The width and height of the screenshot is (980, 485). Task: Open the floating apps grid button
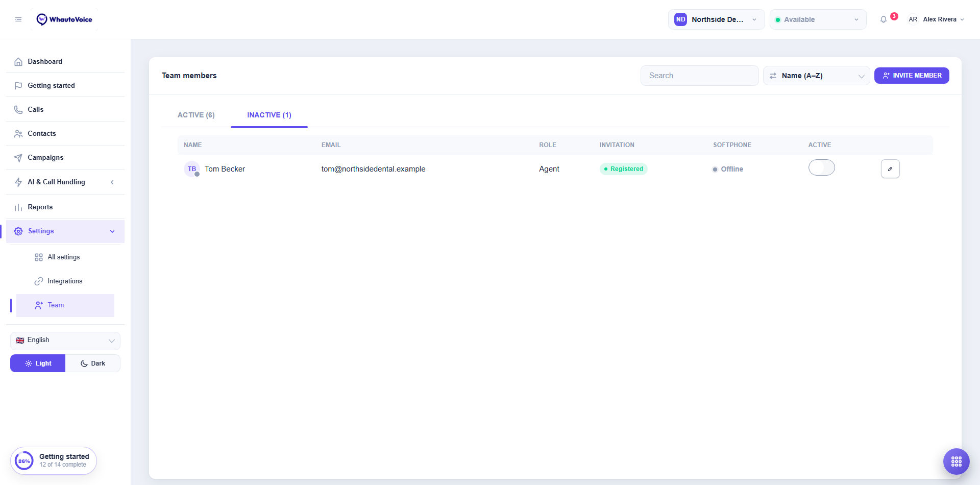click(x=957, y=462)
